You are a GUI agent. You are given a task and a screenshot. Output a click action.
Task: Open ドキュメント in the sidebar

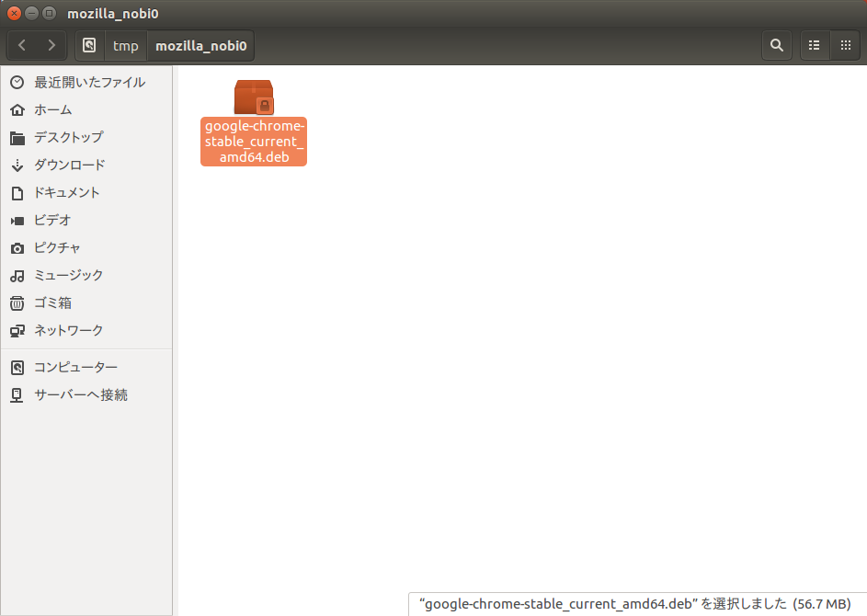point(67,192)
